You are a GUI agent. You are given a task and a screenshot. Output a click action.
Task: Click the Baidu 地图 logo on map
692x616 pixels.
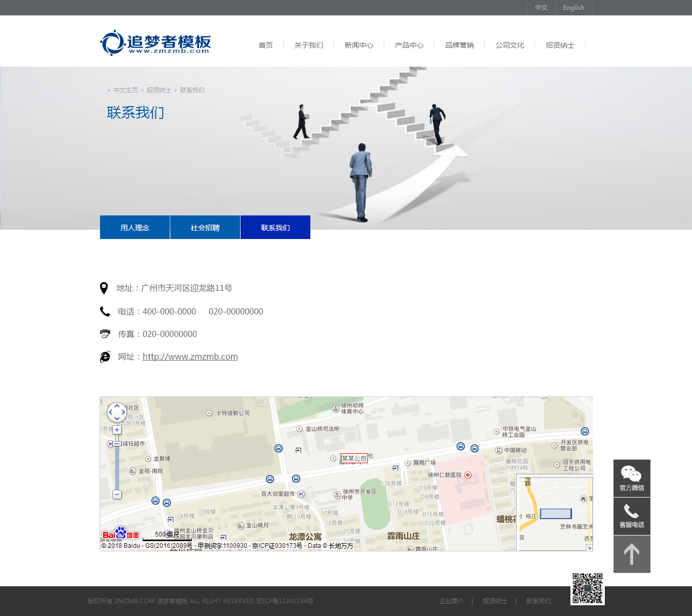(x=121, y=534)
